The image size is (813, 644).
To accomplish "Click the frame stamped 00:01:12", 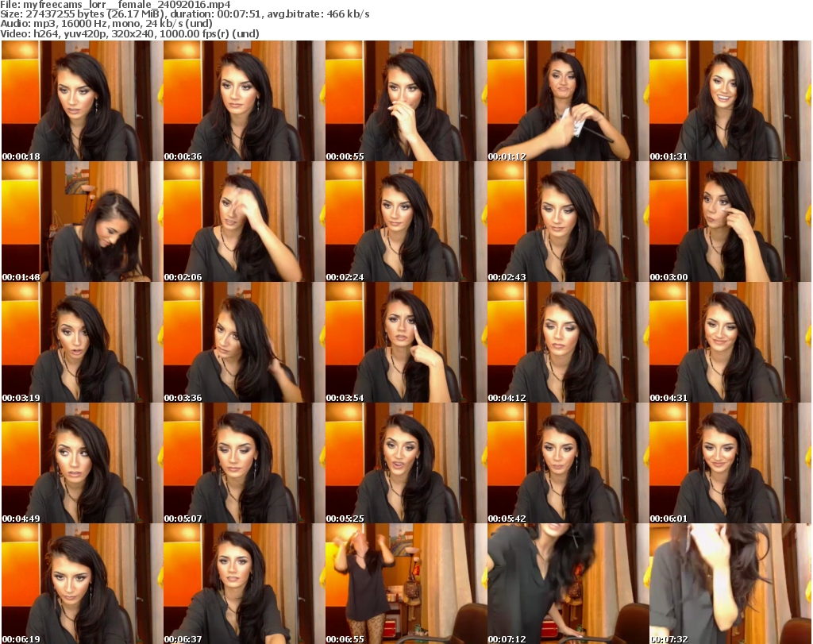I will (x=567, y=101).
